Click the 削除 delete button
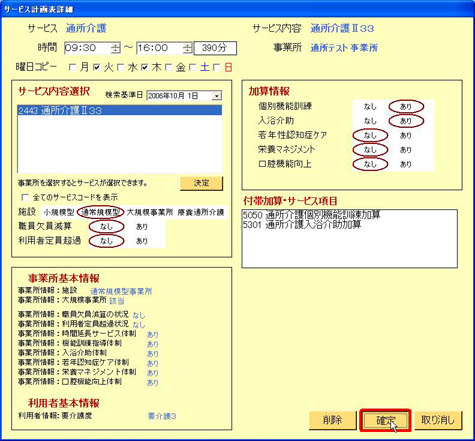This screenshot has height=441, width=475. [332, 420]
